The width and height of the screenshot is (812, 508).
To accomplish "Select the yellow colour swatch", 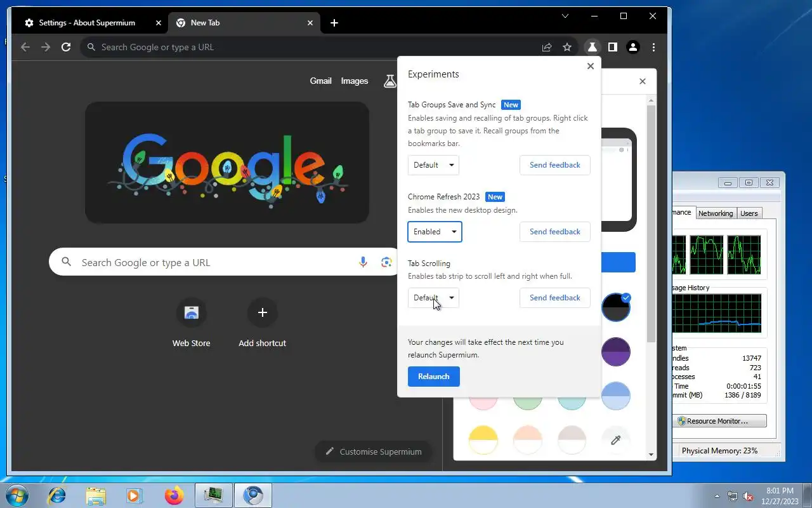I will coord(483,440).
